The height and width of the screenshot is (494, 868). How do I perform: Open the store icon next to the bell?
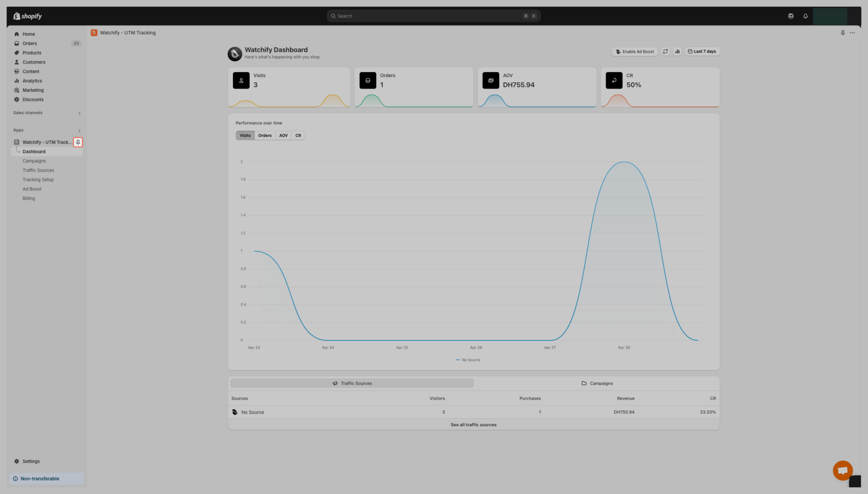(x=790, y=16)
